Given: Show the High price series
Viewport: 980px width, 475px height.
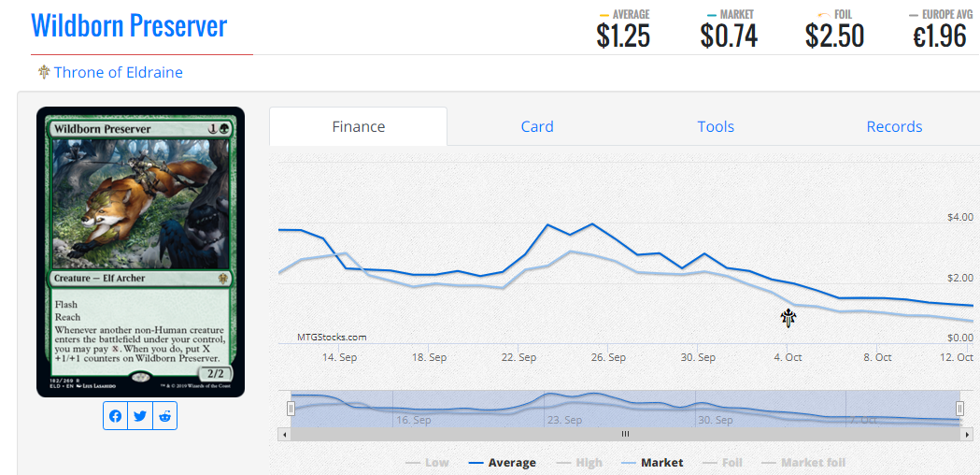Looking at the screenshot, I should (x=580, y=463).
